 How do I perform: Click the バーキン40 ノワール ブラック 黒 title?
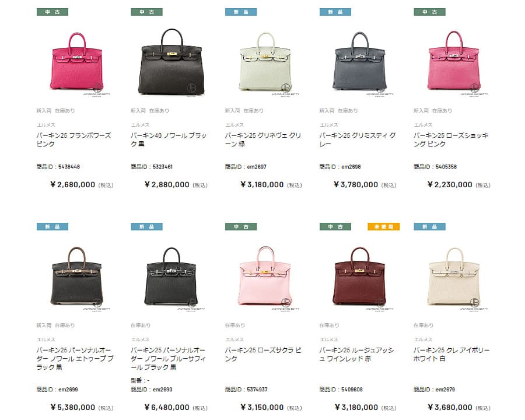click(169, 139)
